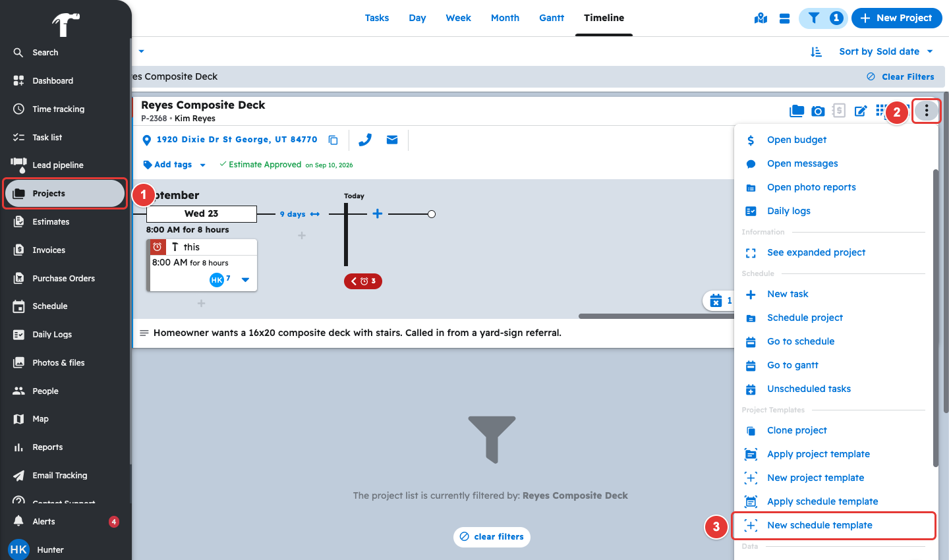Click the greyed budget notebook icon

(839, 111)
